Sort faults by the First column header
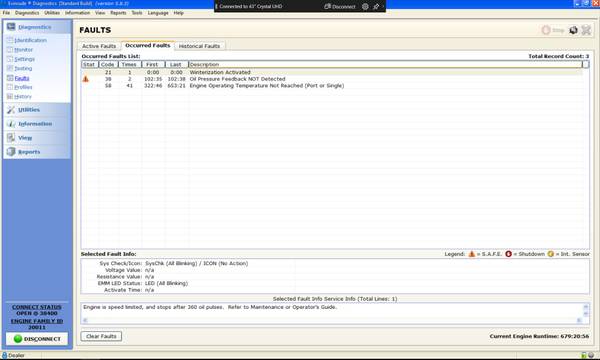Image resolution: width=600 pixels, height=360 pixels. (x=153, y=64)
